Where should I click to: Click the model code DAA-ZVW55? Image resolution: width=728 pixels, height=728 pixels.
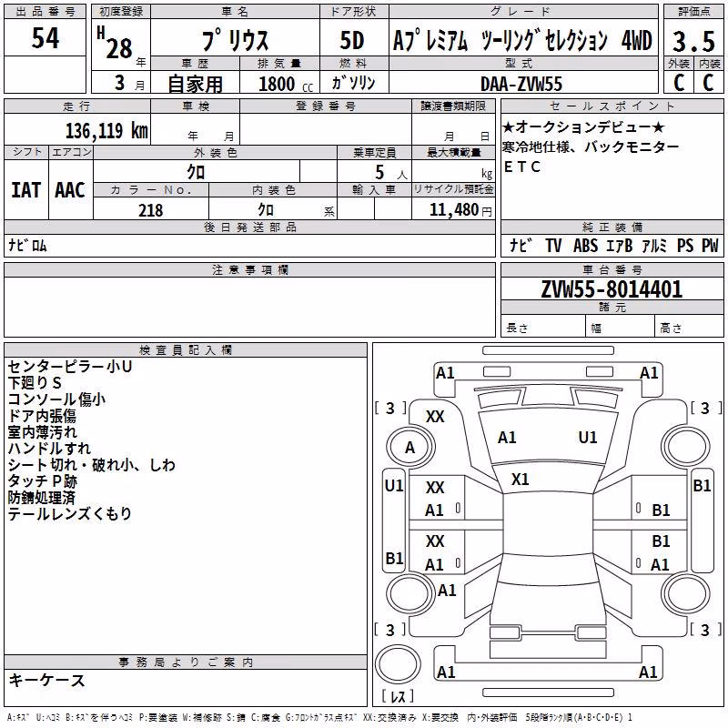tap(521, 84)
